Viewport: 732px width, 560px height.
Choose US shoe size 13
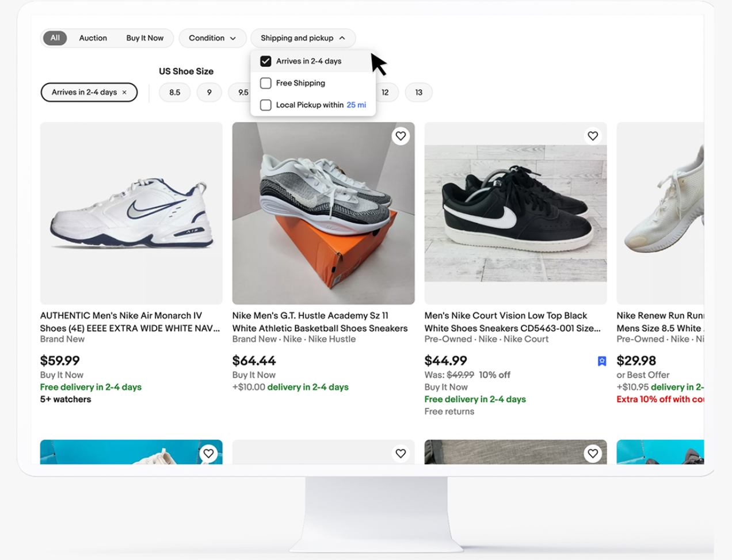point(419,93)
